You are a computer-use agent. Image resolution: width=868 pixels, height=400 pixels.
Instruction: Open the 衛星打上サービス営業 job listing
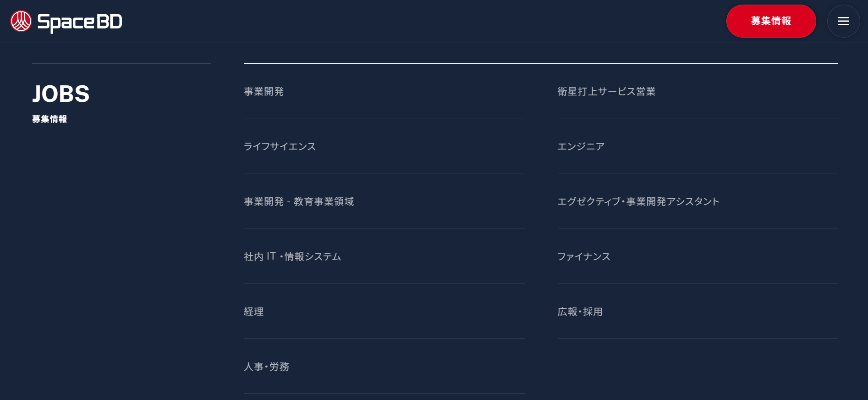pyautogui.click(x=698, y=91)
